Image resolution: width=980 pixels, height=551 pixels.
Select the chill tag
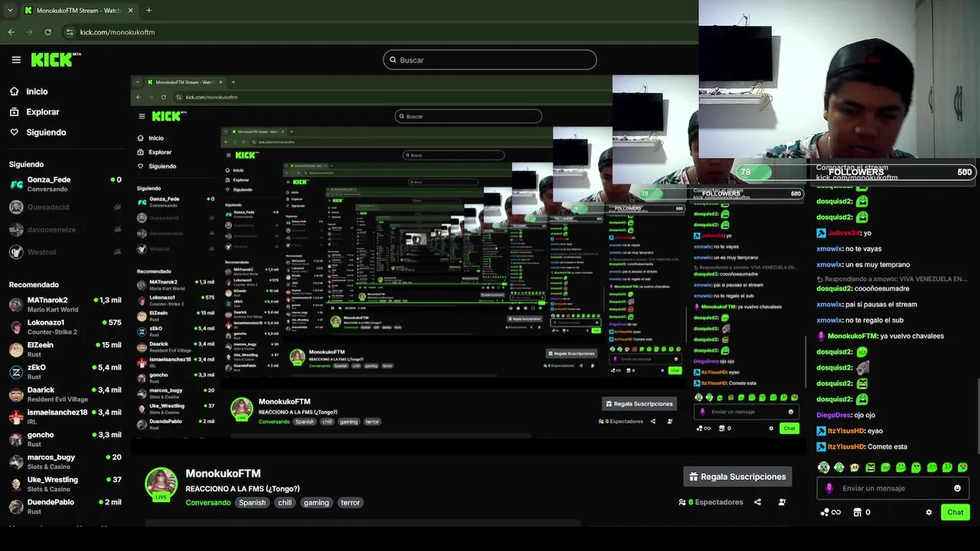tap(285, 503)
